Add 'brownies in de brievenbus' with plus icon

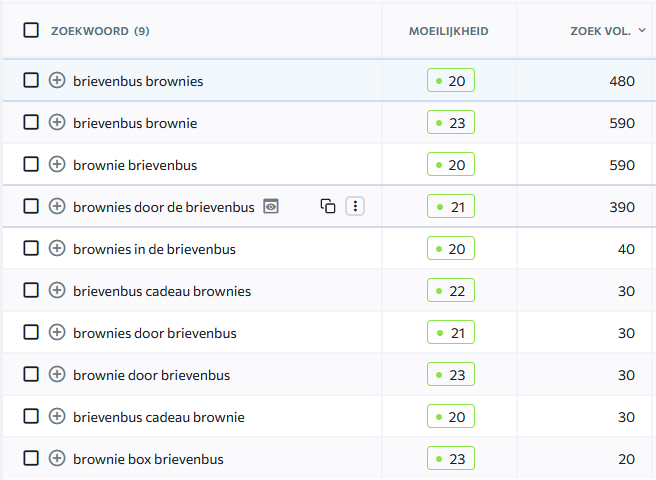click(57, 249)
